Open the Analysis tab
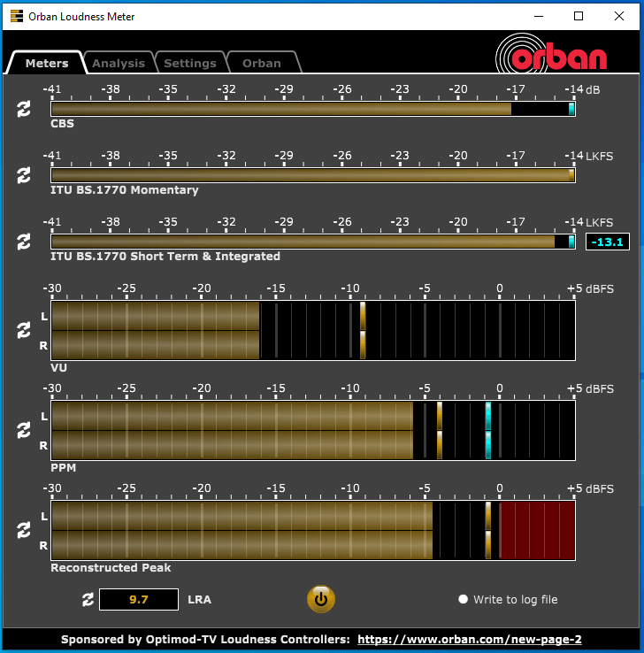Image resolution: width=644 pixels, height=653 pixels. pos(119,64)
